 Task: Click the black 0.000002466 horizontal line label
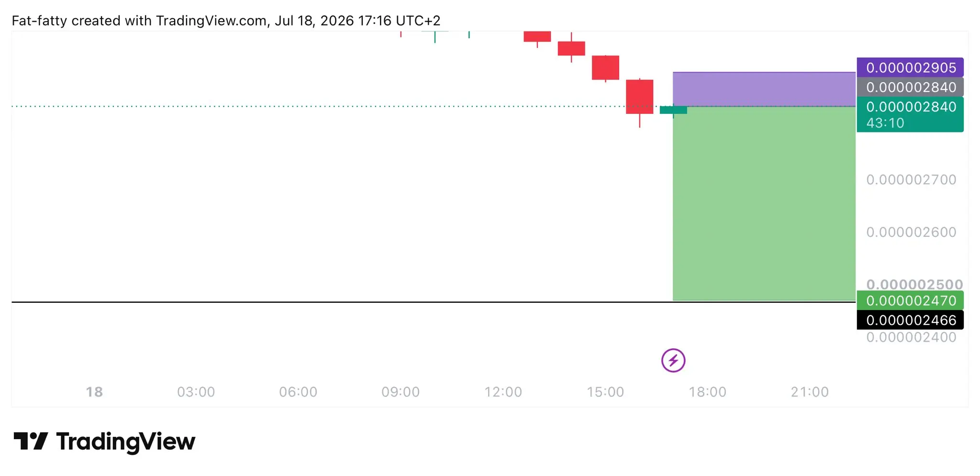tap(910, 320)
